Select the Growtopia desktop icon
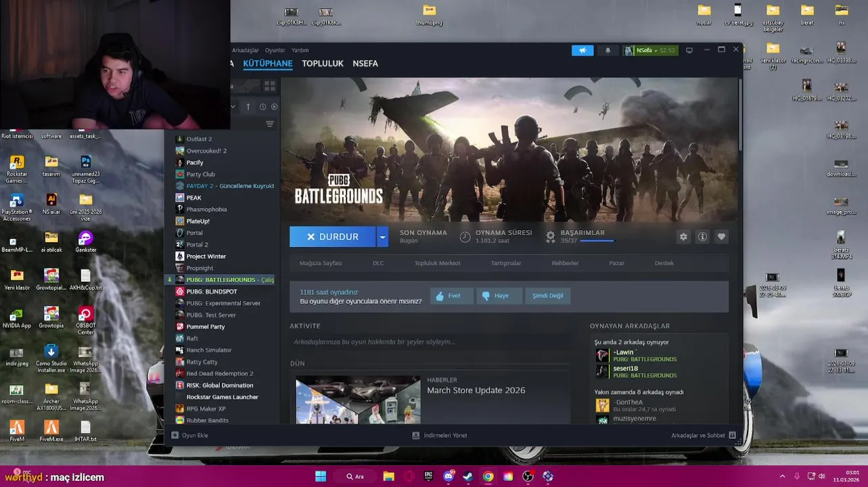 [x=51, y=318]
